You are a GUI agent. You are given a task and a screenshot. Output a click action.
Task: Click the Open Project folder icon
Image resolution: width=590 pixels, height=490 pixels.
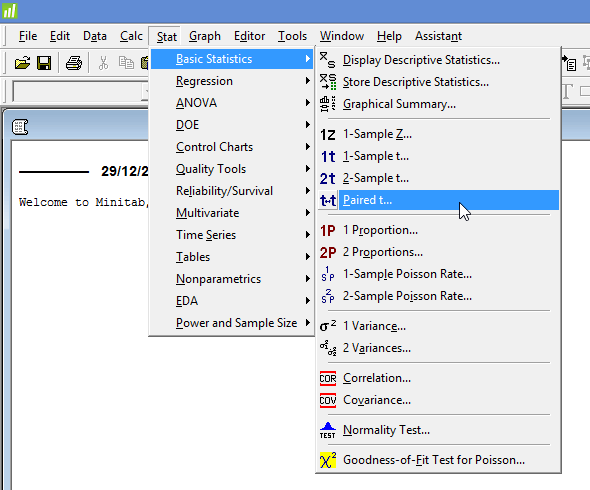point(22,63)
